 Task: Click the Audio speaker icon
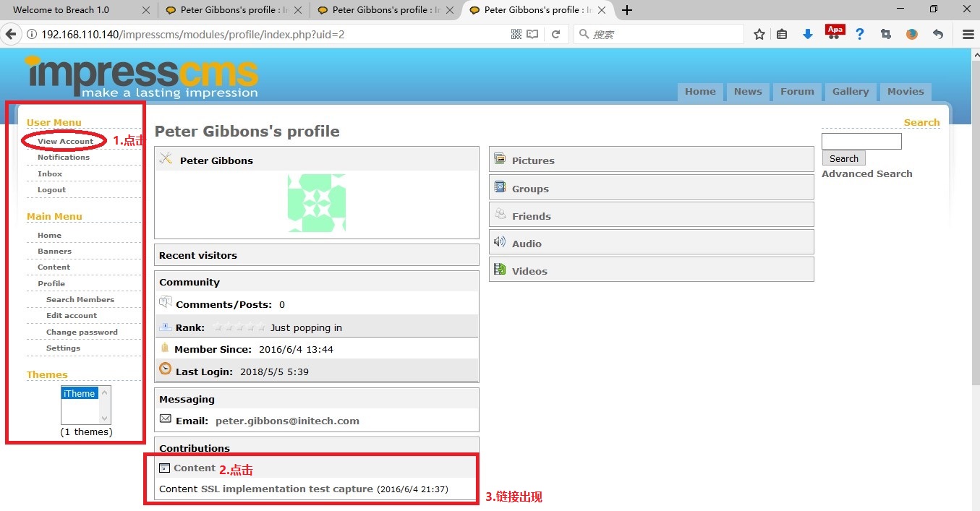pos(500,242)
